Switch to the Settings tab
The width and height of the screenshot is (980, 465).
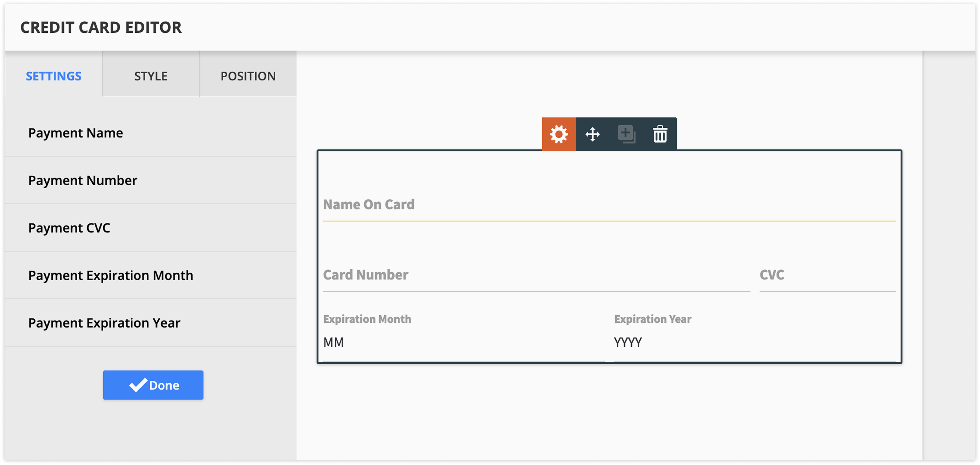(54, 76)
